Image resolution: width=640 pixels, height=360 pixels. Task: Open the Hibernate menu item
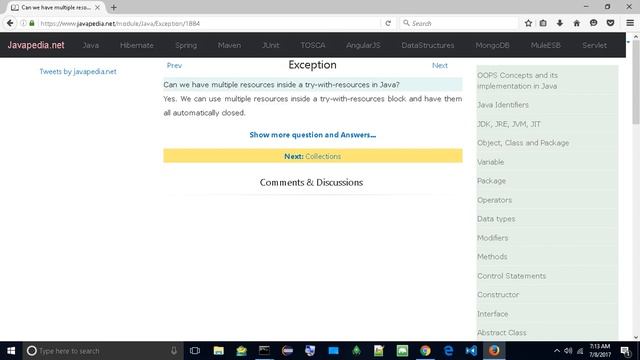point(137,45)
